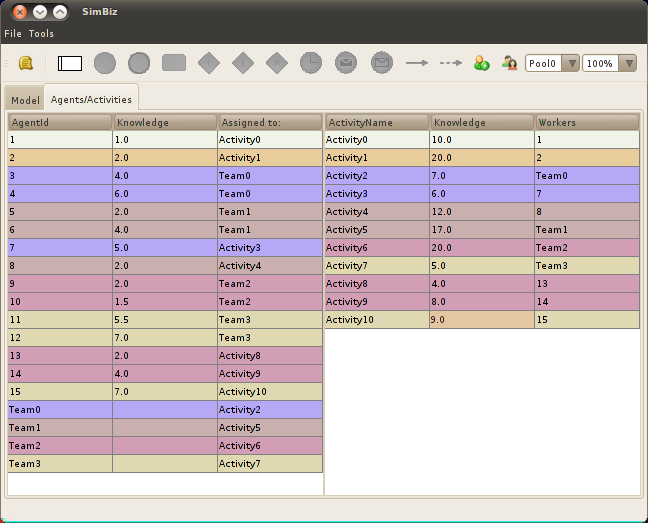Click the toolbar drag handle grip

pos(6,63)
